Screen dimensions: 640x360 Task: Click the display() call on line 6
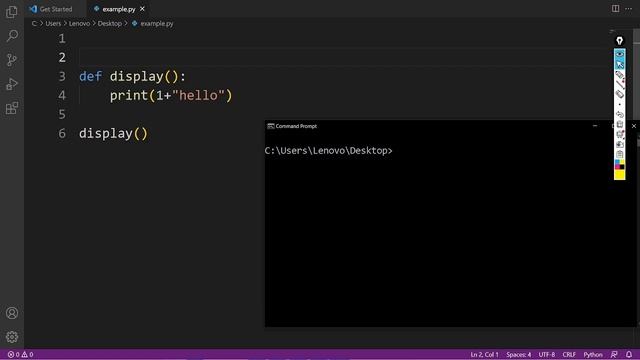(113, 133)
